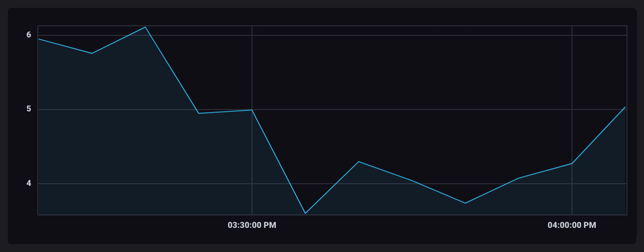Click the y-axis label 5
Screen dimensions: 644x252
pos(29,109)
